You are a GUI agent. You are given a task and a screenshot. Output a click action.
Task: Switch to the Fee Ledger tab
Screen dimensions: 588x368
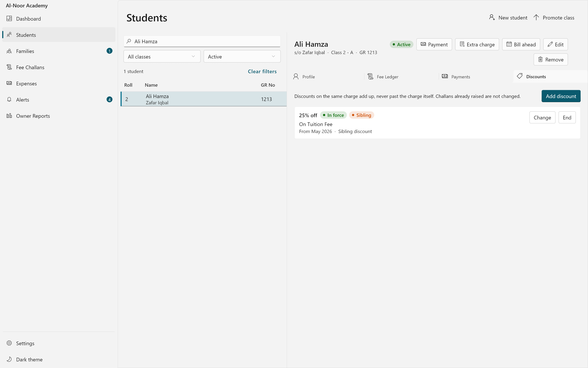[x=401, y=77]
